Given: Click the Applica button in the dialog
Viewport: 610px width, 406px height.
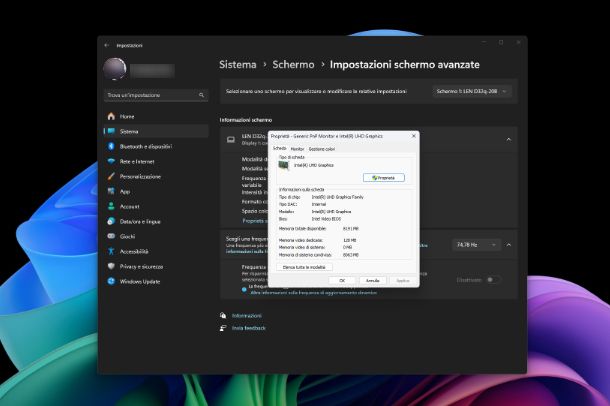Looking at the screenshot, I should [403, 280].
